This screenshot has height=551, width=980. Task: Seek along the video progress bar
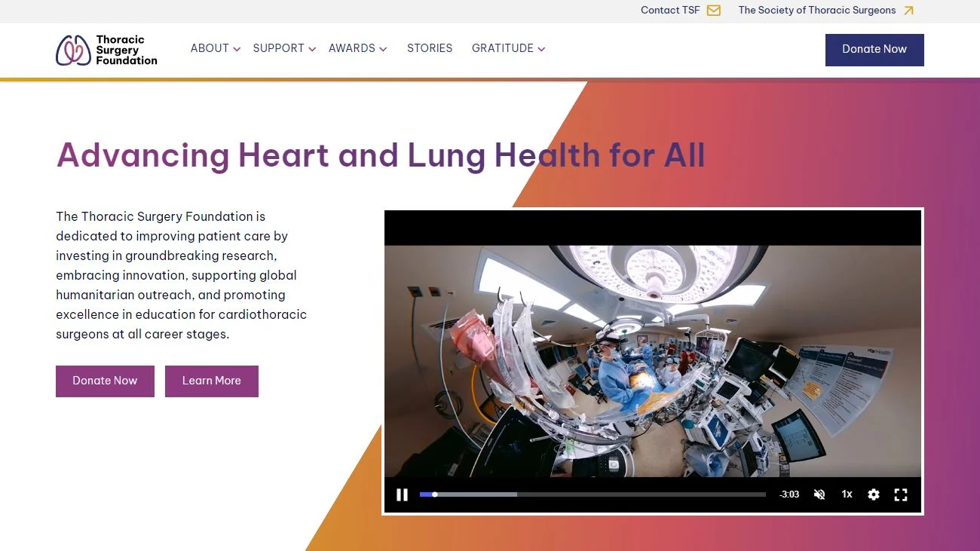pyautogui.click(x=593, y=494)
